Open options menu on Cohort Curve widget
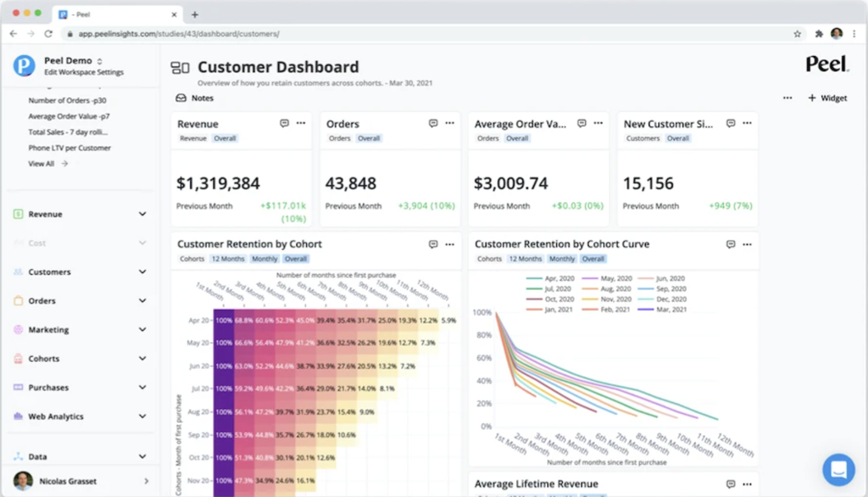Viewport: 868px width, 497px height. 747,244
